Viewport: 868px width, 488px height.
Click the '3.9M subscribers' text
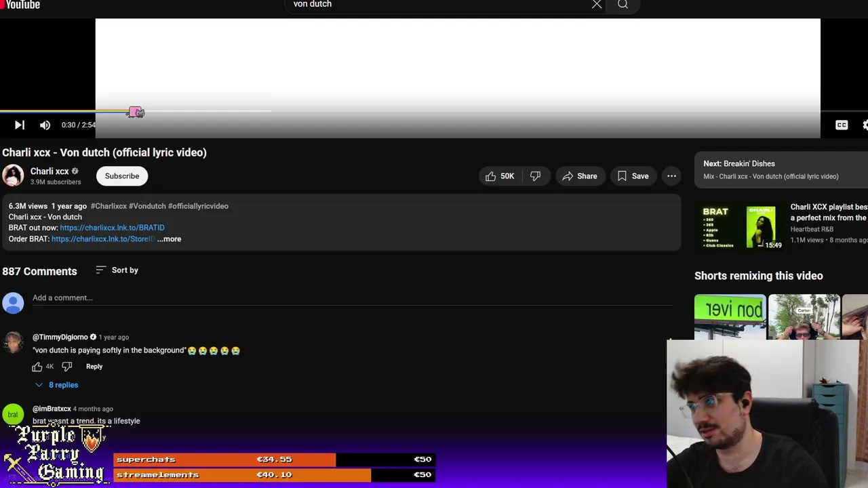pos(56,182)
